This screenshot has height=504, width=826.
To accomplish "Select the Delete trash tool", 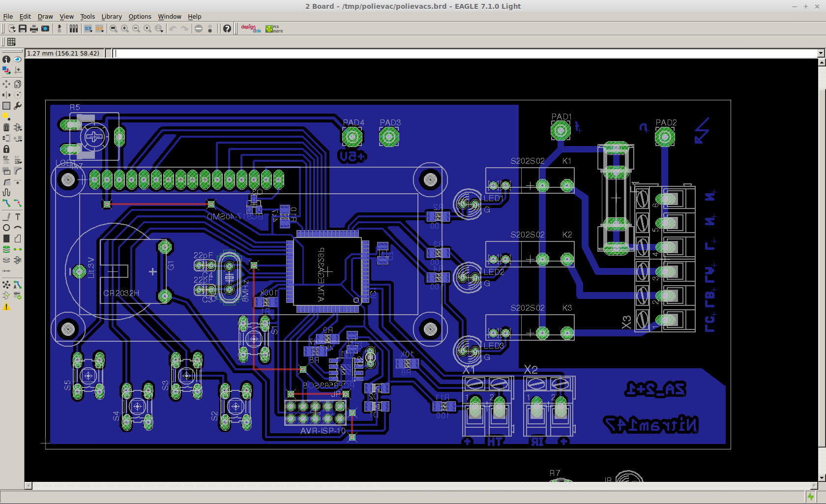I will point(6,127).
